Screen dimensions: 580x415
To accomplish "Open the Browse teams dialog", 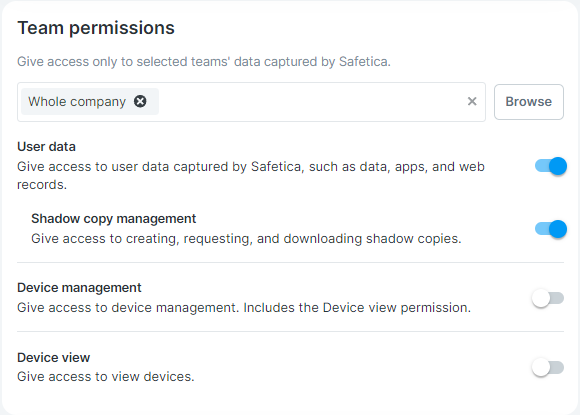I will click(529, 102).
